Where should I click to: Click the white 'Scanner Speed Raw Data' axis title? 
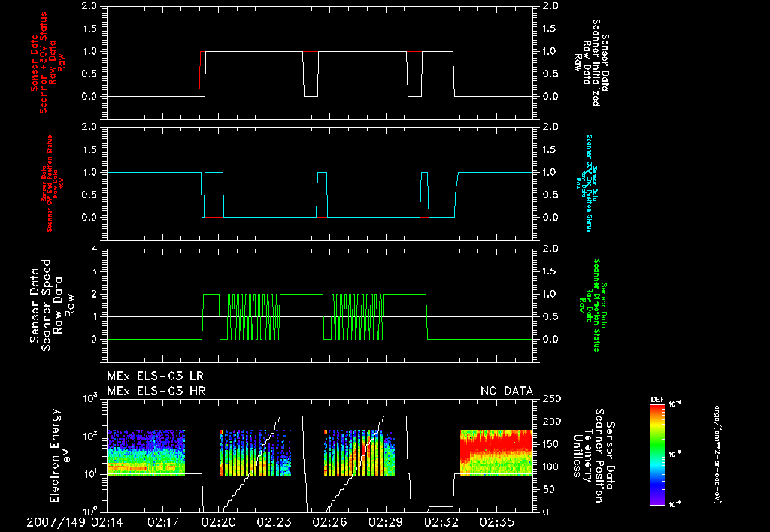coord(52,305)
